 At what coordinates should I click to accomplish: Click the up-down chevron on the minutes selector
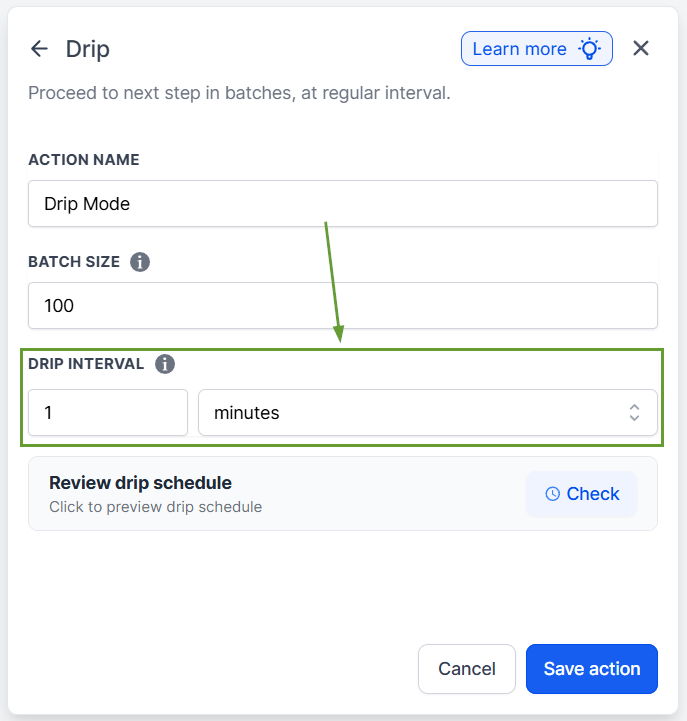coord(634,413)
